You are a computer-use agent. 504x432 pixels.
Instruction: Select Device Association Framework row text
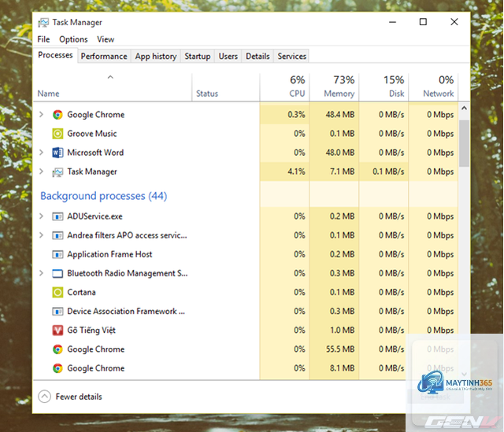(126, 312)
